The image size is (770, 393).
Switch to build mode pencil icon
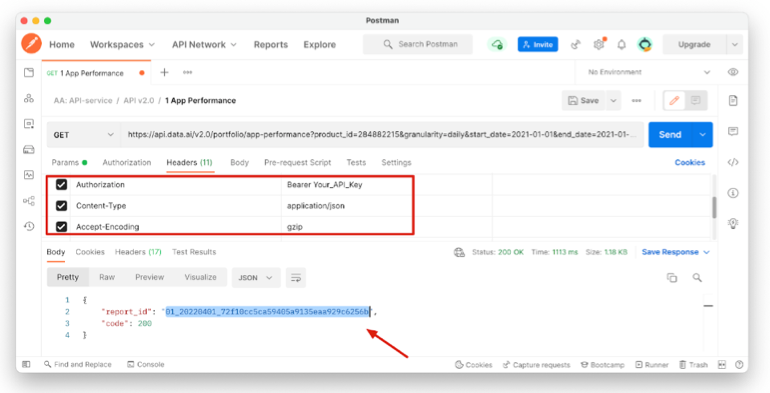tap(674, 100)
